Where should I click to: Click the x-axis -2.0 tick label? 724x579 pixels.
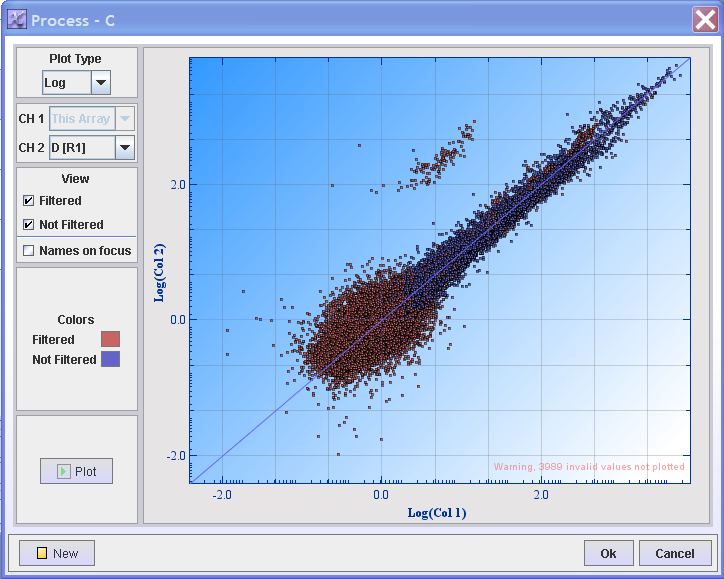click(x=222, y=495)
